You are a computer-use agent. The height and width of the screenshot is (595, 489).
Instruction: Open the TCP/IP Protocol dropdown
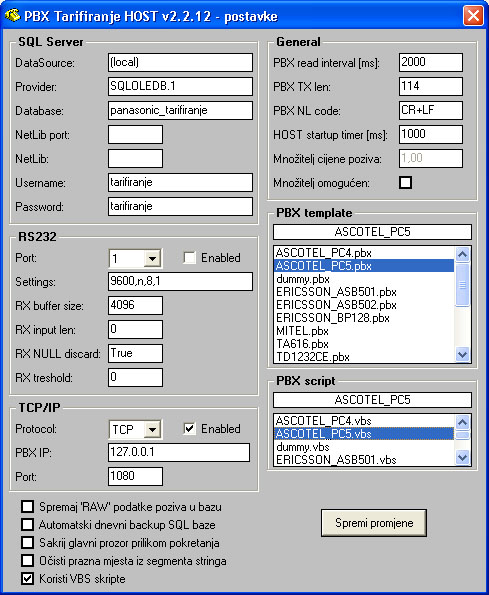[x=153, y=430]
